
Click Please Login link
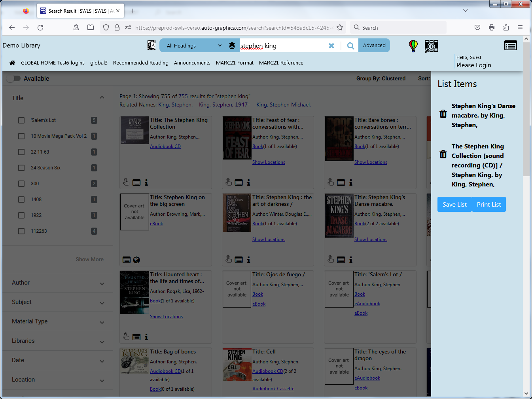(x=474, y=65)
